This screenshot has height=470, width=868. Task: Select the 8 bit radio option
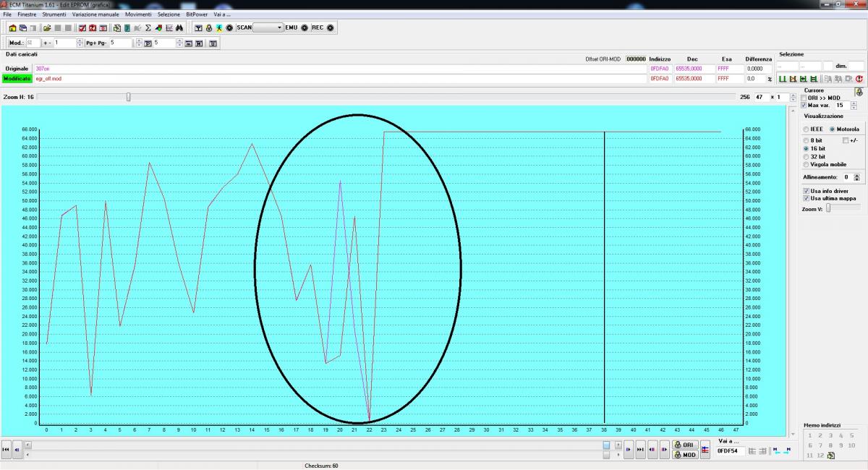(806, 140)
